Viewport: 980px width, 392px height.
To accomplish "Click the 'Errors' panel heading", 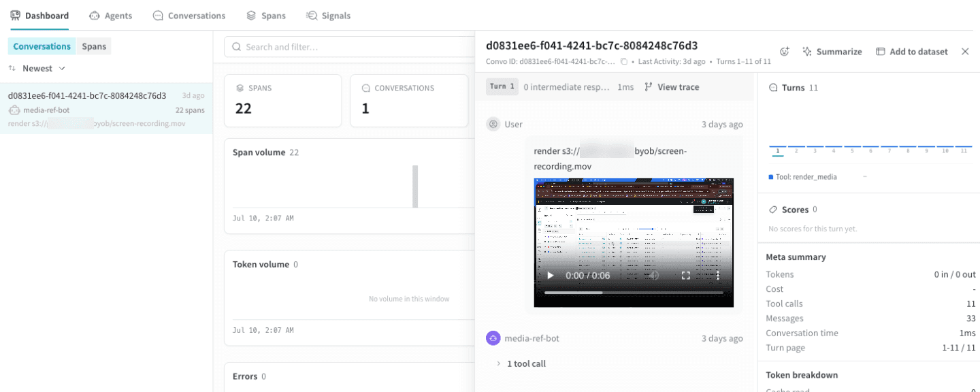I will 245,376.
